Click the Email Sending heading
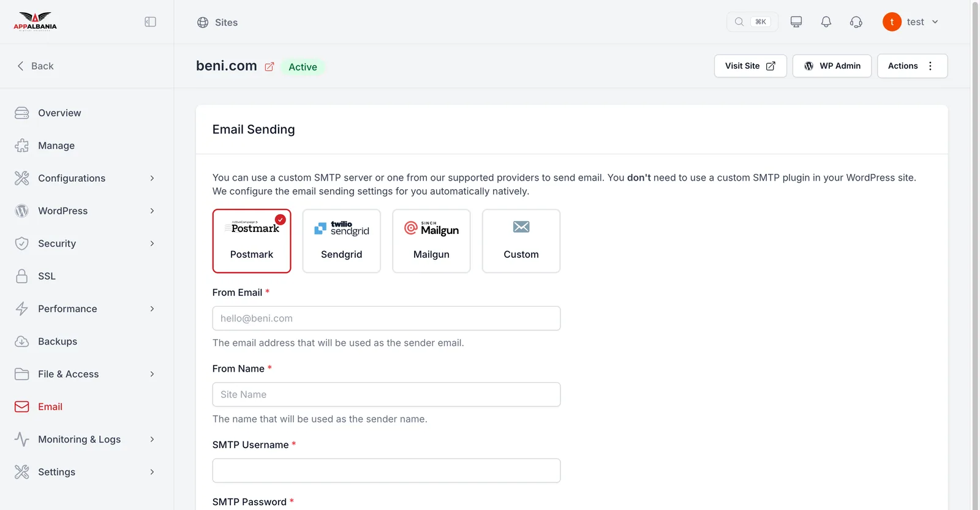The image size is (980, 510). (254, 129)
